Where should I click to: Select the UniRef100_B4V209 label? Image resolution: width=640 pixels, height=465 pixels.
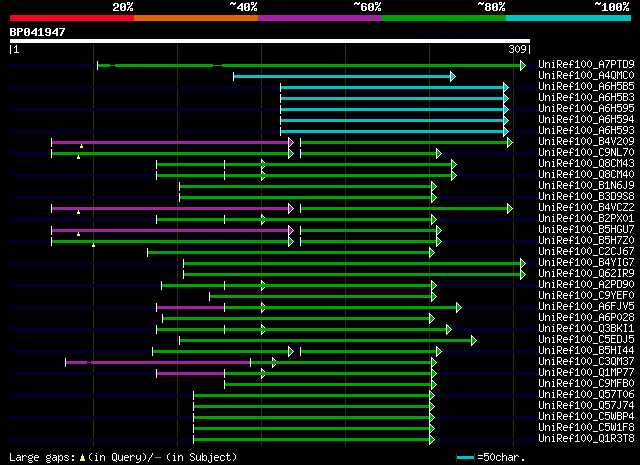coord(586,141)
